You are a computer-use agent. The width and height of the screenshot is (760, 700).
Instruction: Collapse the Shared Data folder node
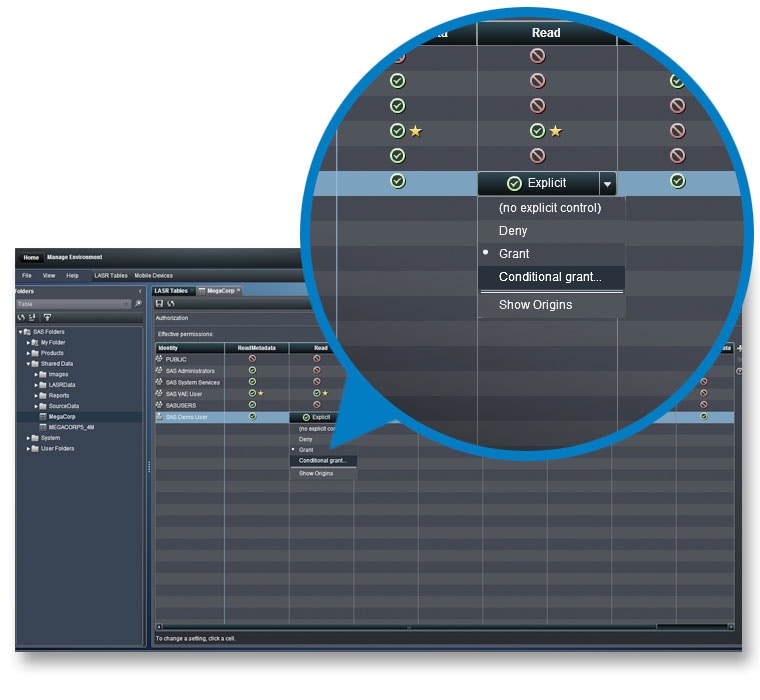pos(28,364)
